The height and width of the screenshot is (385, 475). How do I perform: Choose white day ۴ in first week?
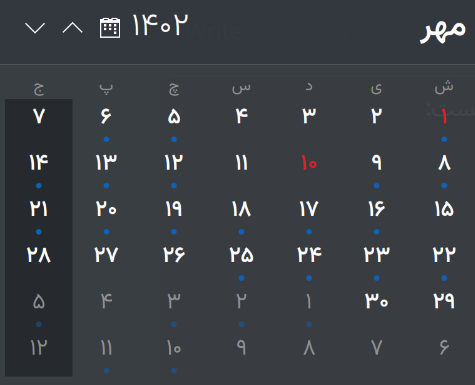tap(241, 117)
